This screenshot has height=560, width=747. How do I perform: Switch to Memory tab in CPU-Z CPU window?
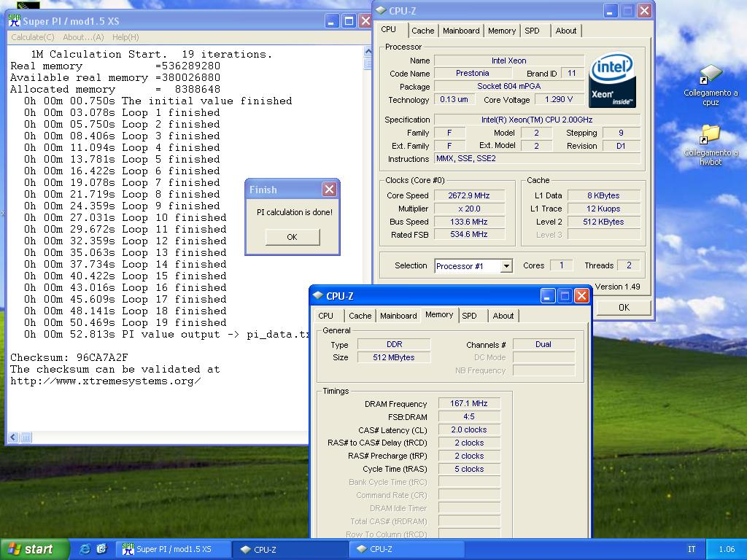click(x=502, y=31)
